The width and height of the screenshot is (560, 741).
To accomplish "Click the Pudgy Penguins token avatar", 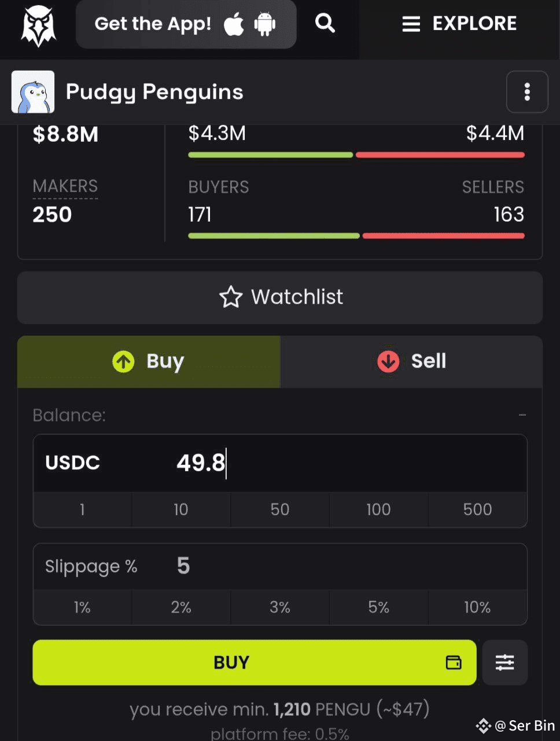I will 33,91.
